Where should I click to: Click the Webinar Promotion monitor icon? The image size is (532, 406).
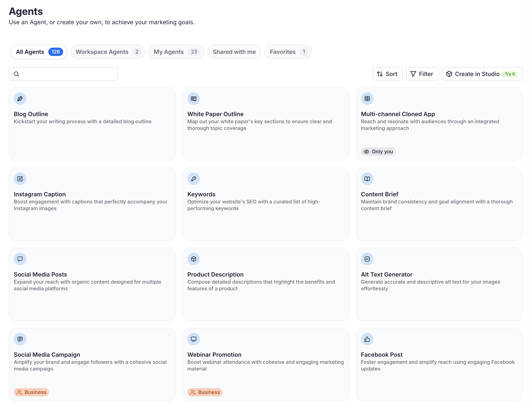pyautogui.click(x=194, y=339)
